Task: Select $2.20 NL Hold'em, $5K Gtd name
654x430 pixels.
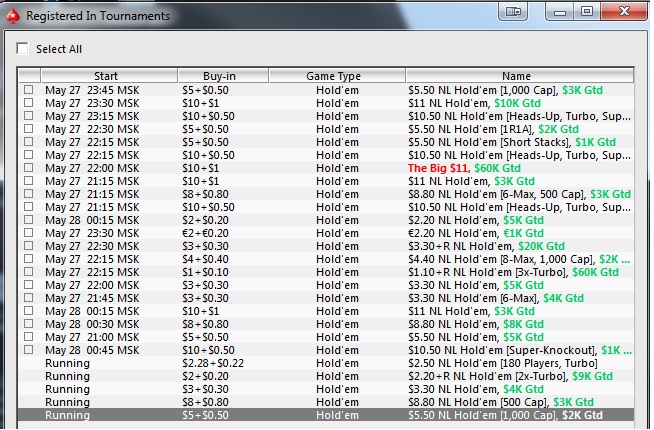Action: pos(476,220)
